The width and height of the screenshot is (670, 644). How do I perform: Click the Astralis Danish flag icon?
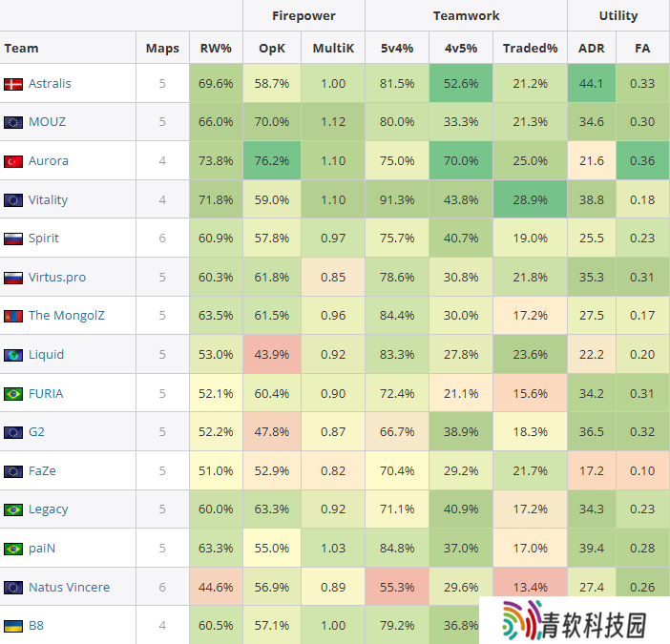tap(13, 84)
